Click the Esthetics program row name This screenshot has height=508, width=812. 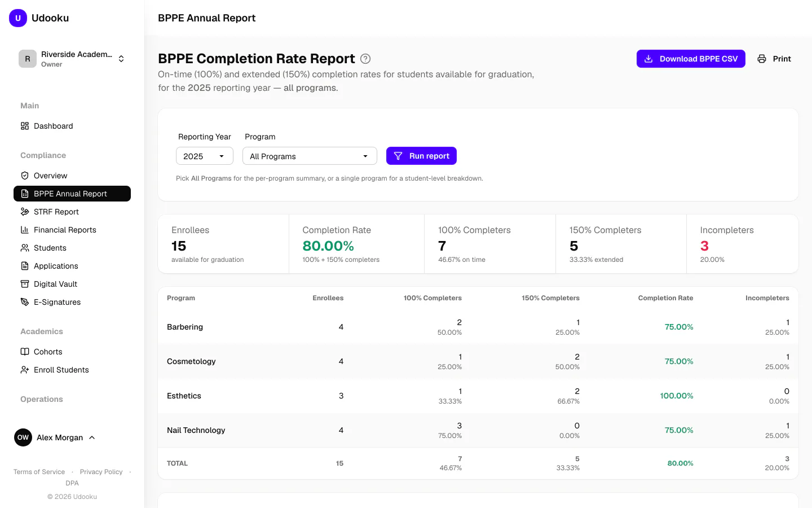tap(184, 396)
